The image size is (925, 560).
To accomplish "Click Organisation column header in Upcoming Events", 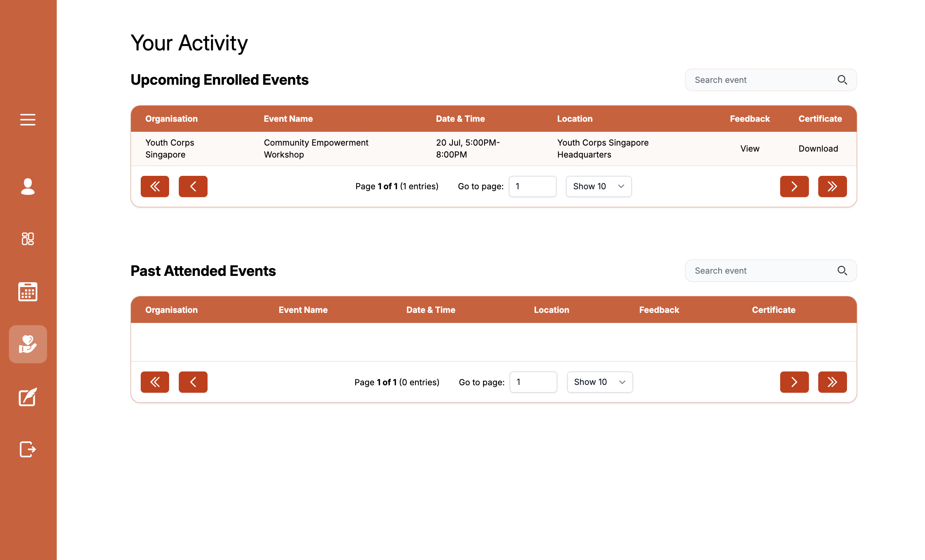I will 171,119.
